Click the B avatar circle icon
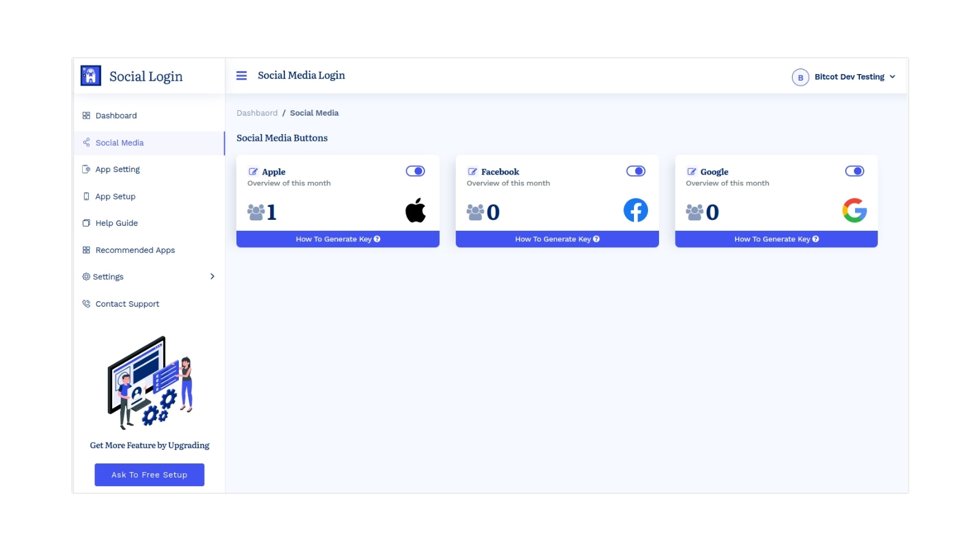980x551 pixels. click(x=801, y=77)
